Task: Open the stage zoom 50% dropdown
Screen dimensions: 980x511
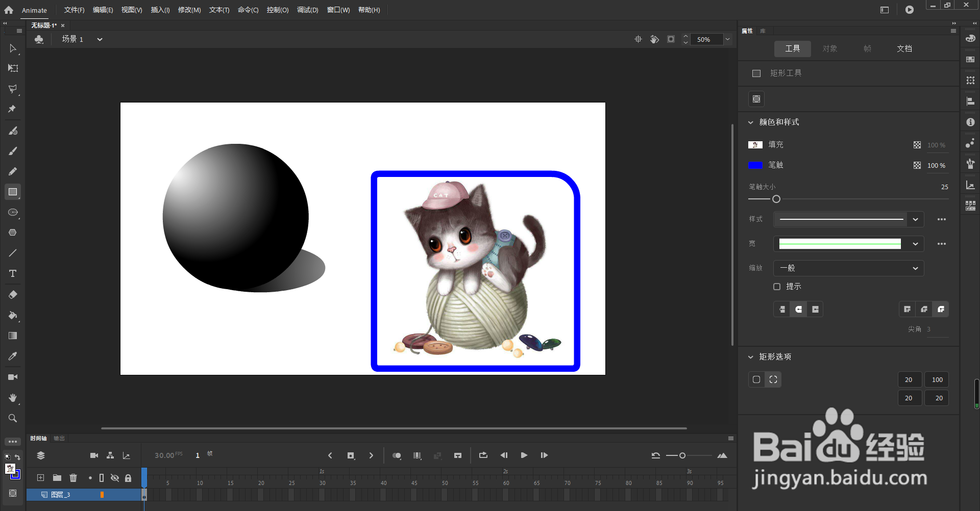Action: [x=728, y=39]
